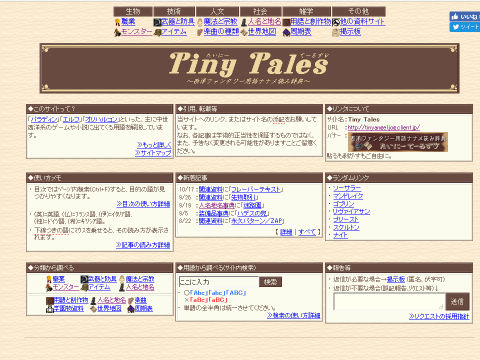Click the 武器と防具 icon in the top navigation

point(157,22)
